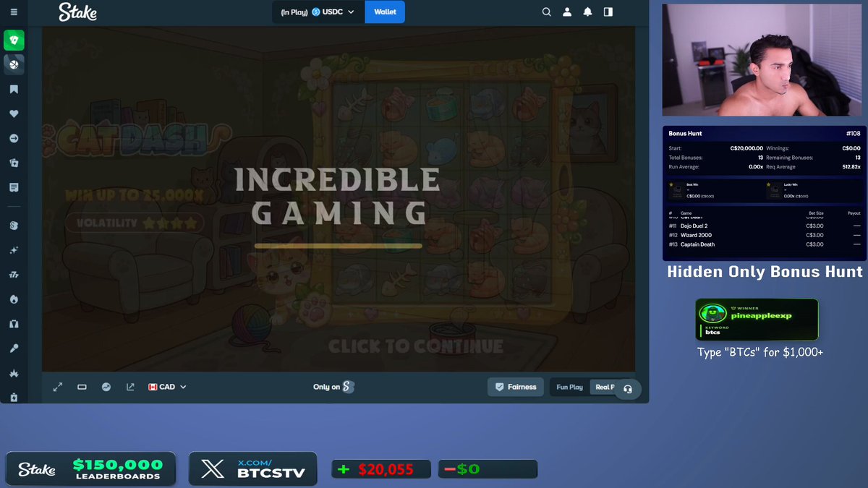868x488 pixels.
Task: Open the slots 777 sidebar icon
Action: [x=14, y=275]
